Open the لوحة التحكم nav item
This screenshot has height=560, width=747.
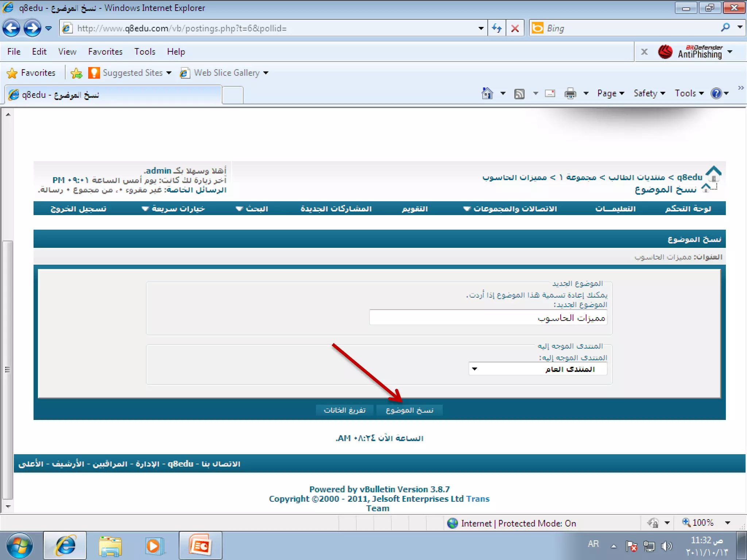point(688,209)
